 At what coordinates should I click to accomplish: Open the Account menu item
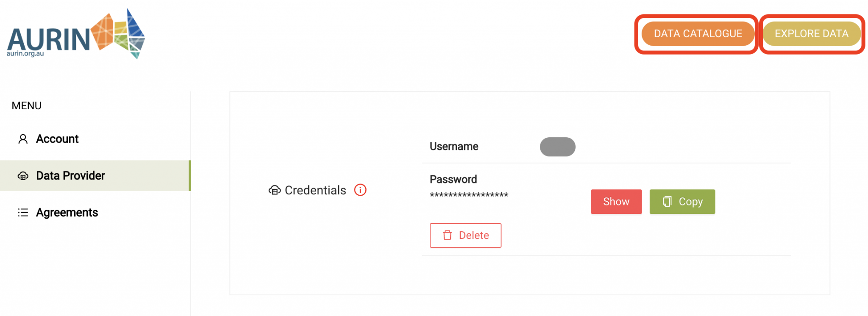tap(57, 139)
